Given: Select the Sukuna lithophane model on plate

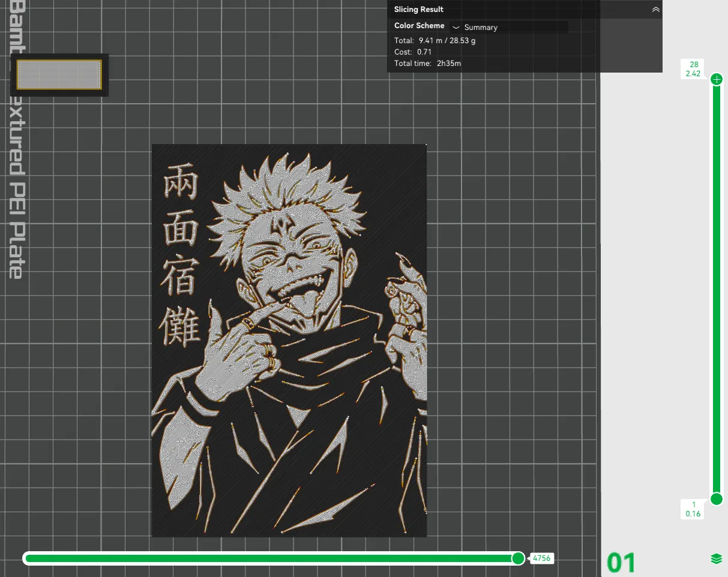Looking at the screenshot, I should pyautogui.click(x=289, y=340).
